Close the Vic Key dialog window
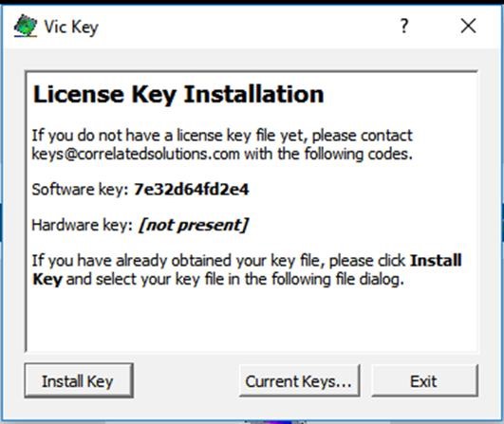Viewport: 504px width, 424px height. coord(468,26)
